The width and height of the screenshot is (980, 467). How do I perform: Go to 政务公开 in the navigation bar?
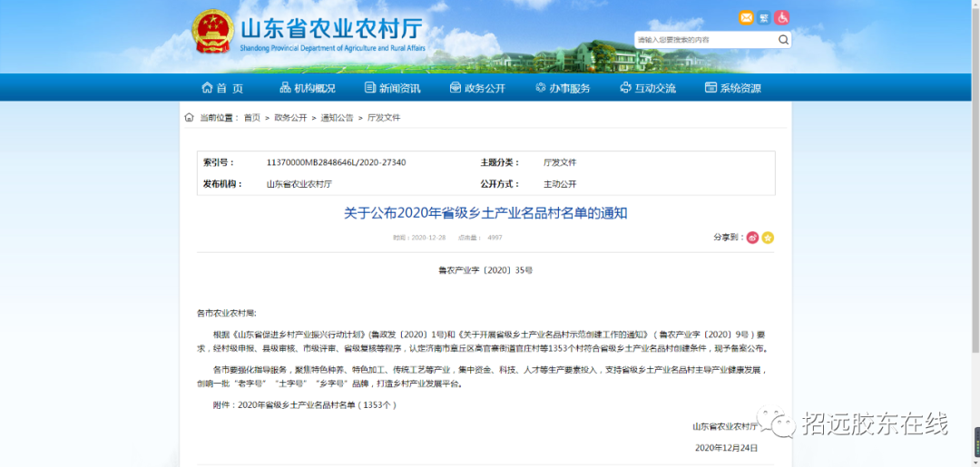[477, 88]
